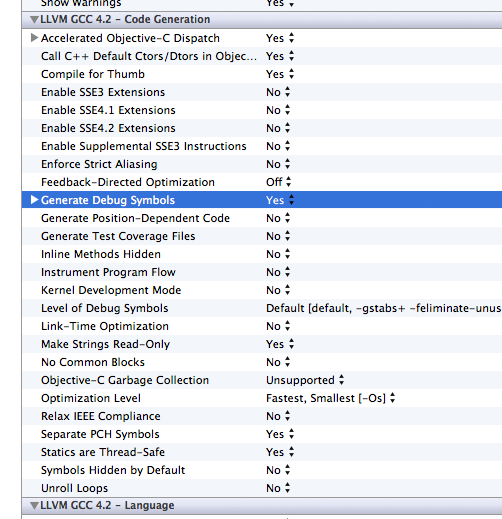This screenshot has width=502, height=519.
Task: Change Enable Supplemental SSE3 Instructions value
Action: pos(278,146)
